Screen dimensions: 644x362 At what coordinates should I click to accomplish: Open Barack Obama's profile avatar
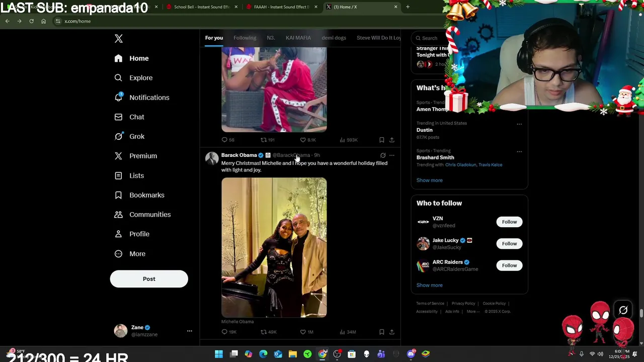[x=212, y=158]
